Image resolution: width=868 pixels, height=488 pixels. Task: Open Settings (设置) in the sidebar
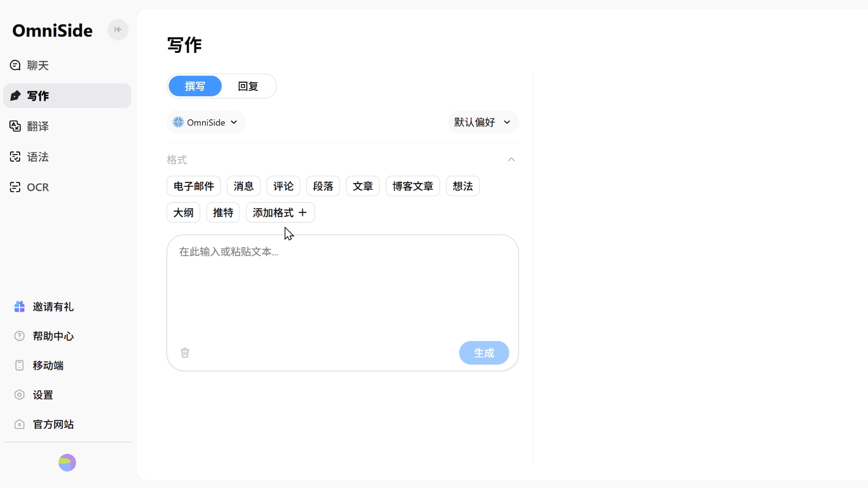(42, 395)
